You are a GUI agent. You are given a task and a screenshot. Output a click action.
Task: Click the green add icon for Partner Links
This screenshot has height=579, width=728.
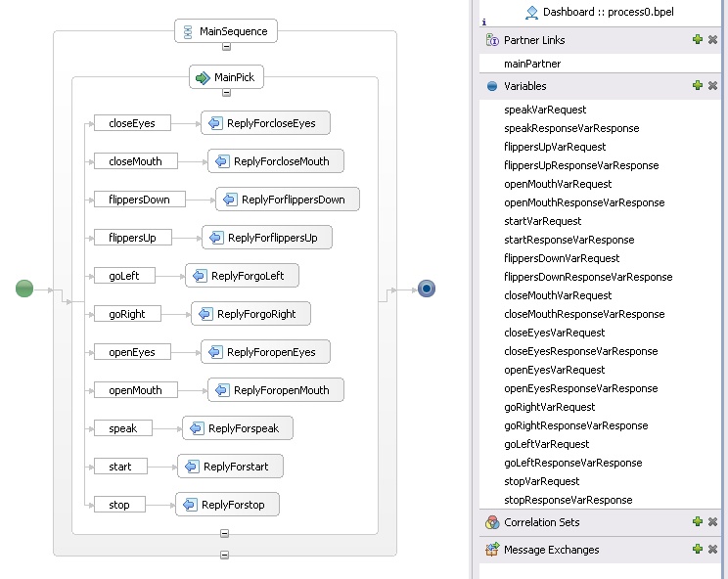point(698,40)
